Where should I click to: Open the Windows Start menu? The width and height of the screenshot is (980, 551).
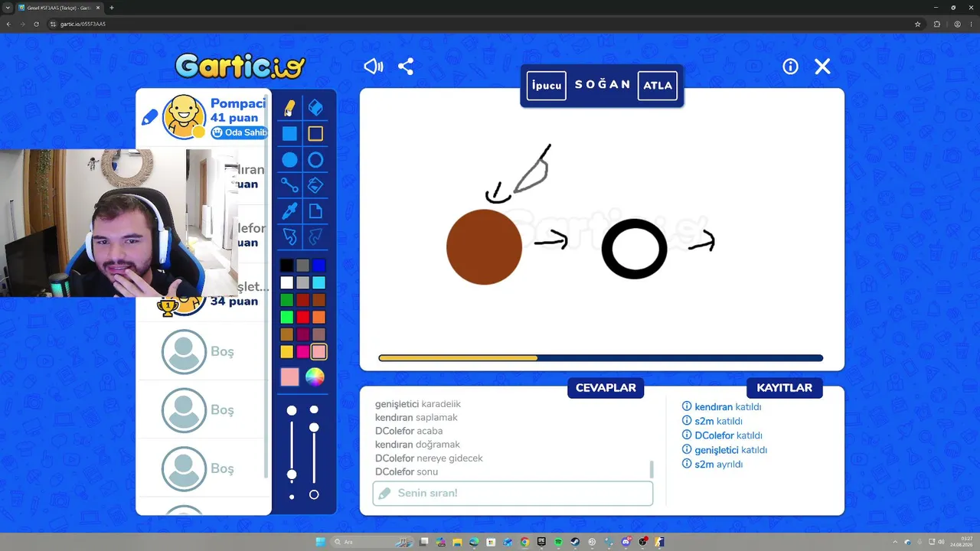(x=321, y=542)
